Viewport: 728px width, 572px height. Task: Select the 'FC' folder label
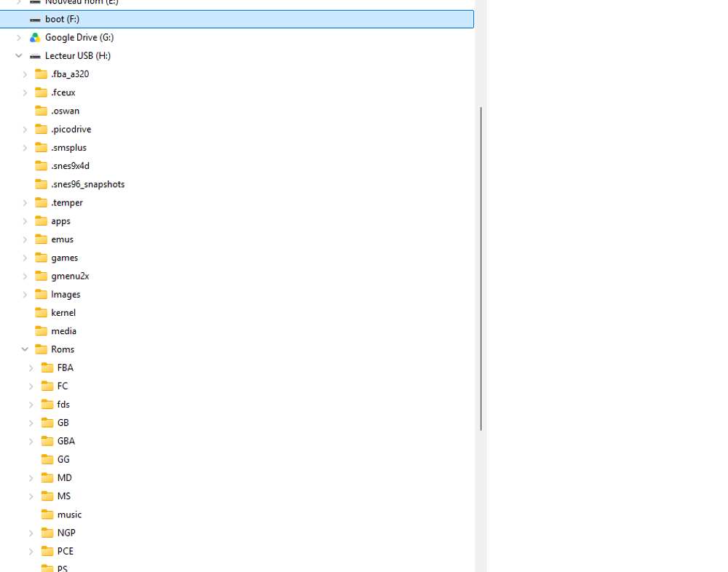62,386
